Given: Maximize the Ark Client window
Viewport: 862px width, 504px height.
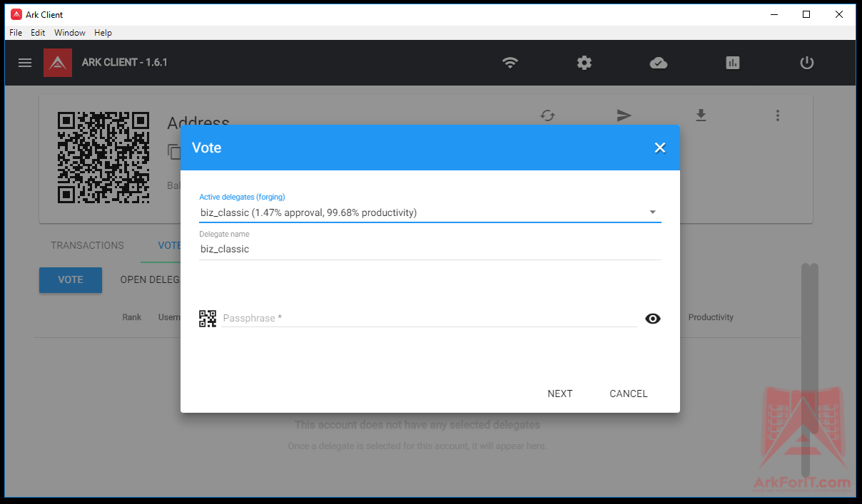Looking at the screenshot, I should point(806,14).
